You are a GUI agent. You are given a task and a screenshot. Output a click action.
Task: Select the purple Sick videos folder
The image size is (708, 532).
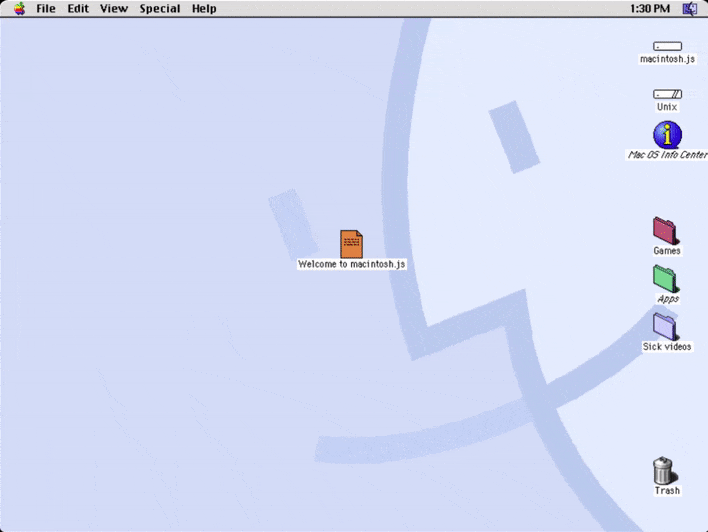pos(666,326)
